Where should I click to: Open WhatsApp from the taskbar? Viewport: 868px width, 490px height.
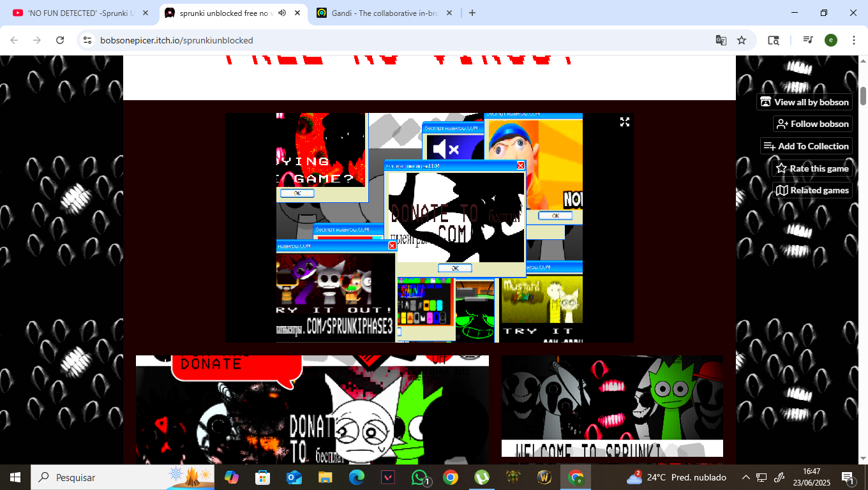click(419, 477)
